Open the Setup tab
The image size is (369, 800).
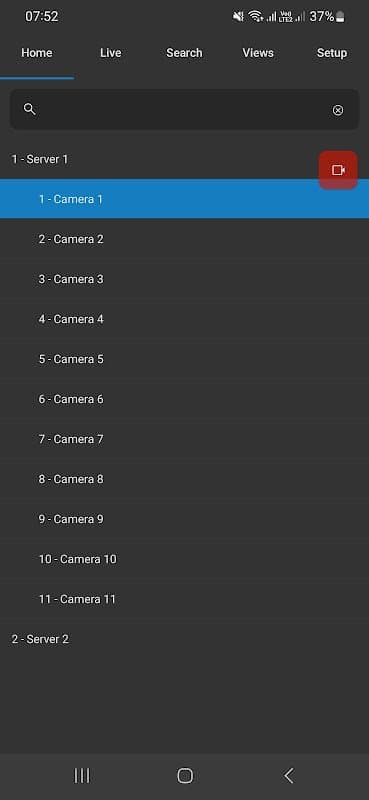point(332,53)
